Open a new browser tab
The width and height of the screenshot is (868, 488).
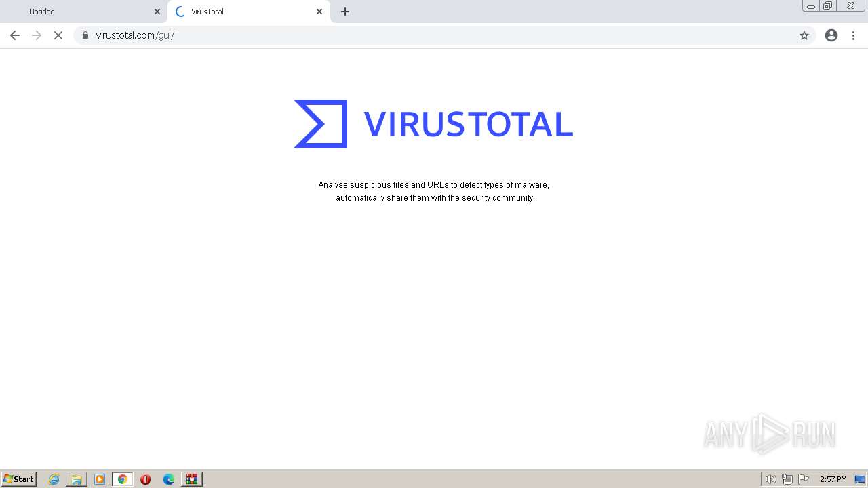point(345,12)
